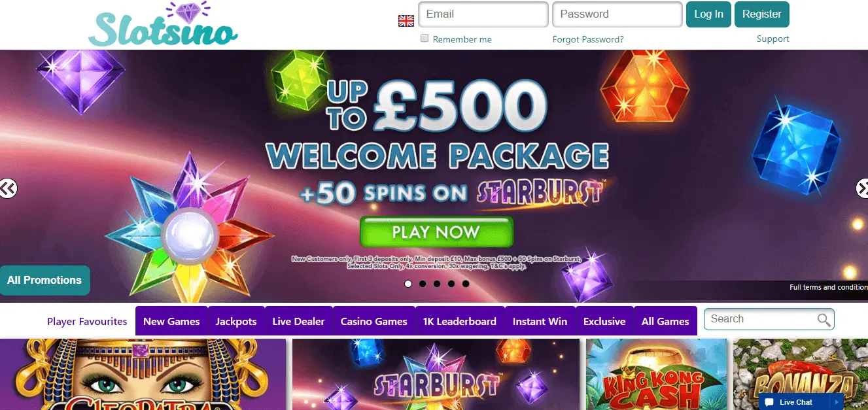The width and height of the screenshot is (868, 410).
Task: Open language selector UK flag icon
Action: [x=406, y=21]
